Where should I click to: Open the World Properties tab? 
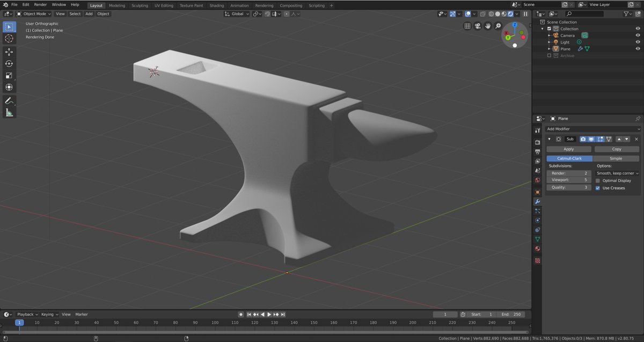pos(537,179)
